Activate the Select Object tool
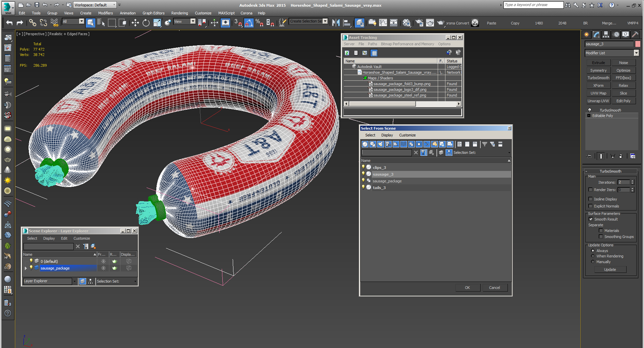 (x=91, y=23)
